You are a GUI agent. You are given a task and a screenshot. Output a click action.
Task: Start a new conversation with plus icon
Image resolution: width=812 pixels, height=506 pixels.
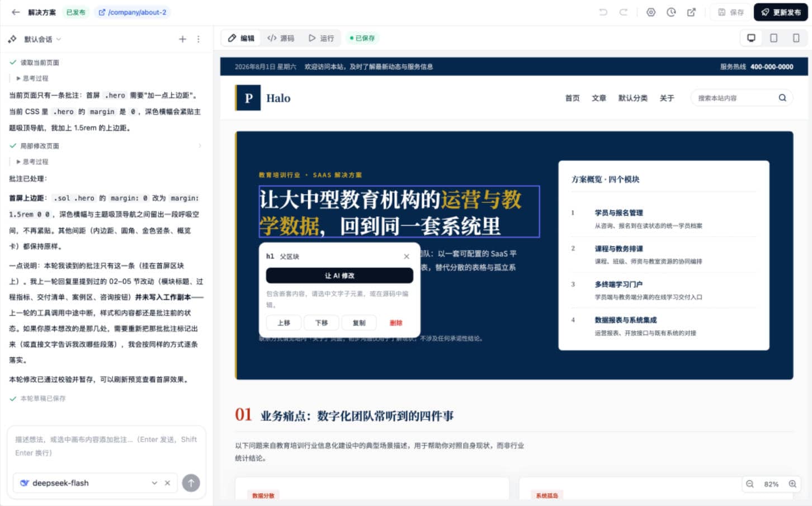click(182, 39)
